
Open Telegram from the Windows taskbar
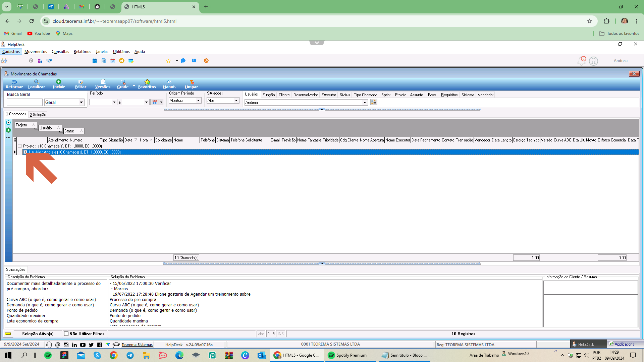pyautogui.click(x=130, y=355)
